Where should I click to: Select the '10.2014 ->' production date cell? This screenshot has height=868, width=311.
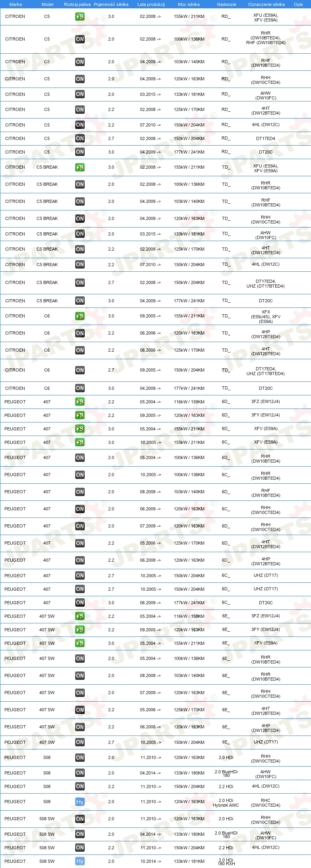[150, 861]
